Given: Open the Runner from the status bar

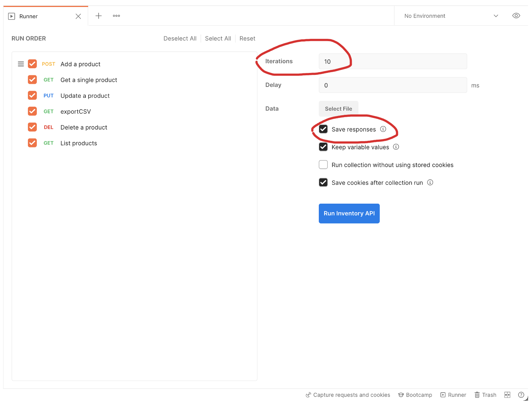Looking at the screenshot, I should pyautogui.click(x=453, y=395).
